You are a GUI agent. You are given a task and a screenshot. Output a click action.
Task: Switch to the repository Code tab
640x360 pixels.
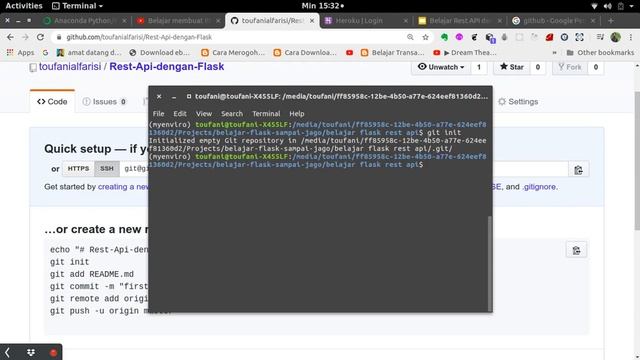52,102
